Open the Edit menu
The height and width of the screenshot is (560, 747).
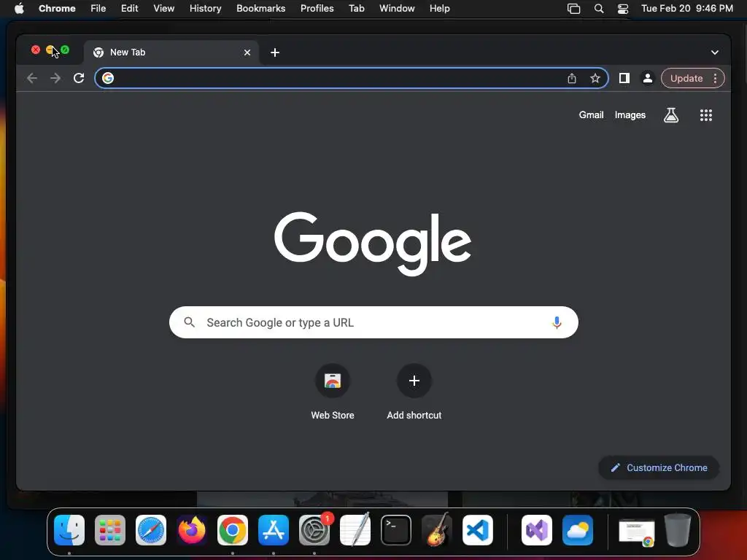[130, 9]
